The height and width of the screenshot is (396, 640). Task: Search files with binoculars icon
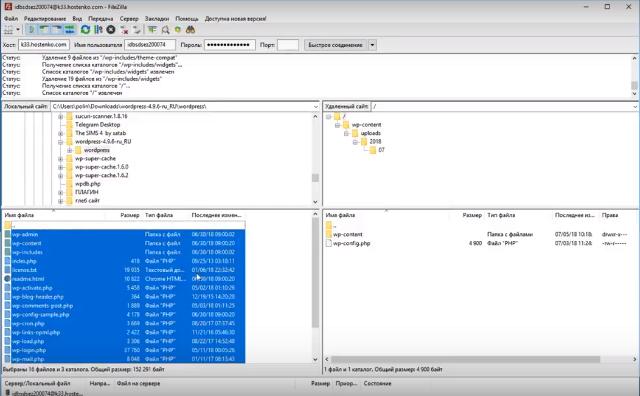click(190, 30)
